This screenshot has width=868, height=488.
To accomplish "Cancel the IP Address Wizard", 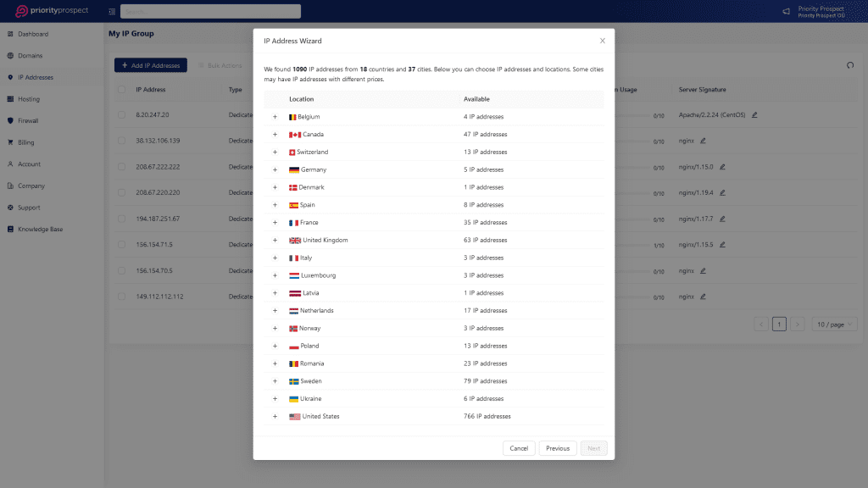I will click(518, 448).
